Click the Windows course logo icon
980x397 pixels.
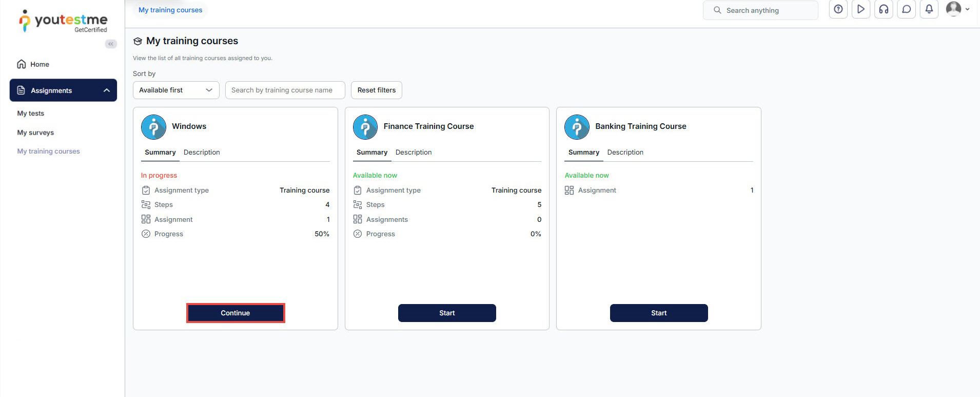(x=153, y=127)
